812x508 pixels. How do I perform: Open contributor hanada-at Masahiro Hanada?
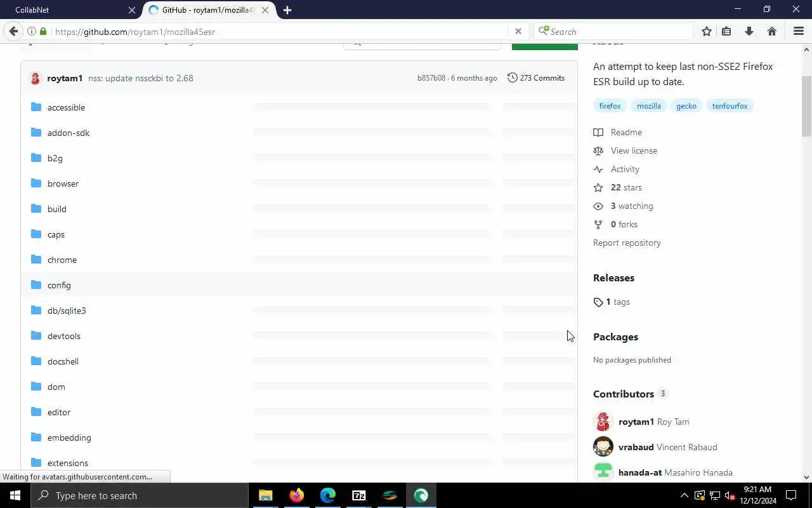click(675, 472)
